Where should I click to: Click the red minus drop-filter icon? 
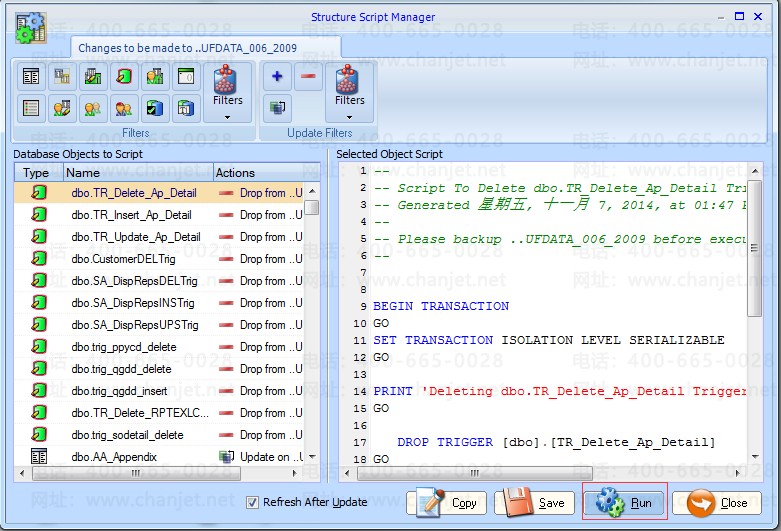[308, 76]
